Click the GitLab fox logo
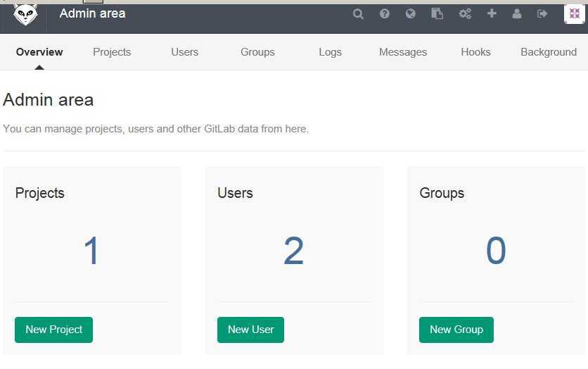 tap(25, 15)
